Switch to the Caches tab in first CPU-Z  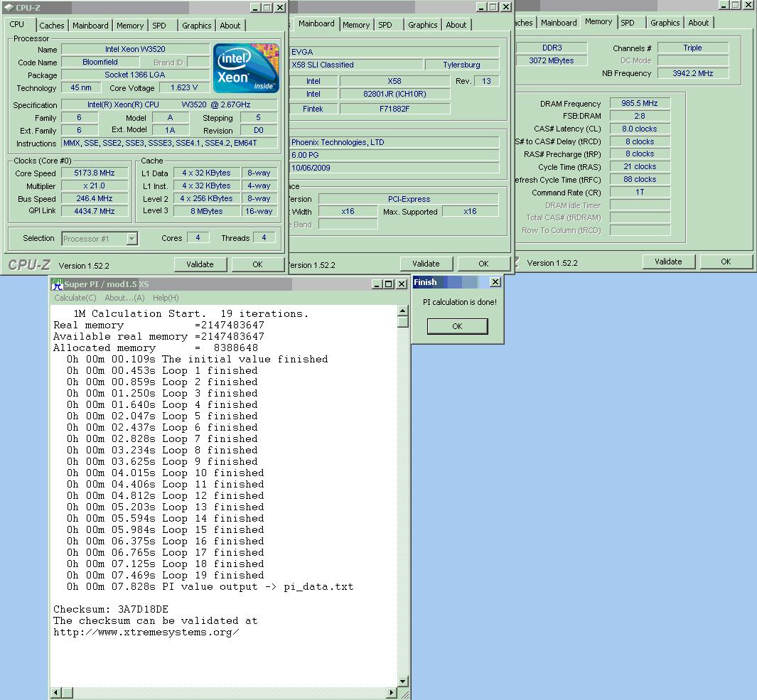click(x=52, y=26)
